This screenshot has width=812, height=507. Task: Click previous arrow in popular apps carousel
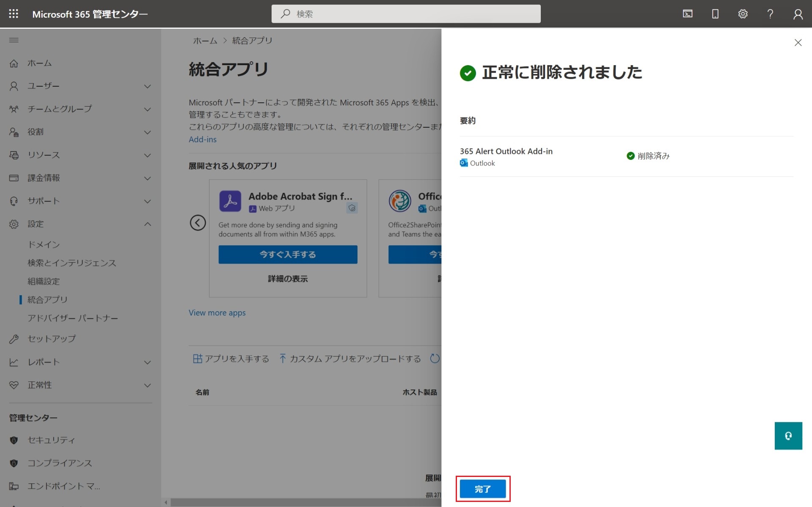(198, 223)
